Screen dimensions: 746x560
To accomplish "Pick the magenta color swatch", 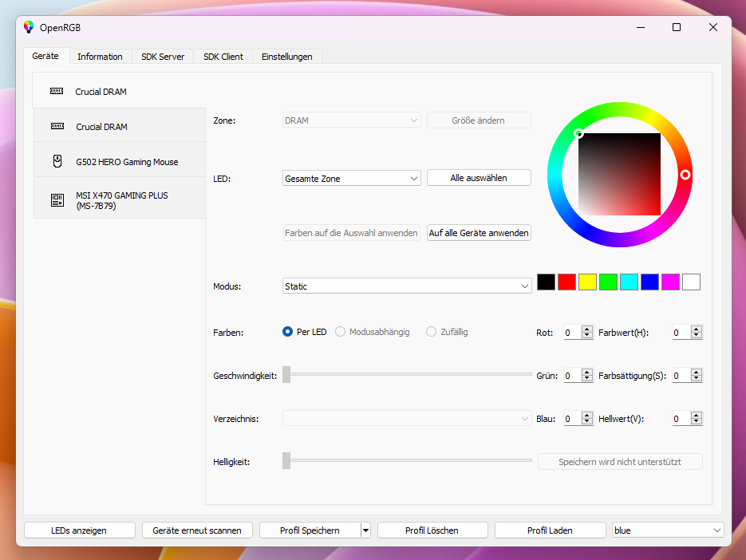I will (x=670, y=282).
